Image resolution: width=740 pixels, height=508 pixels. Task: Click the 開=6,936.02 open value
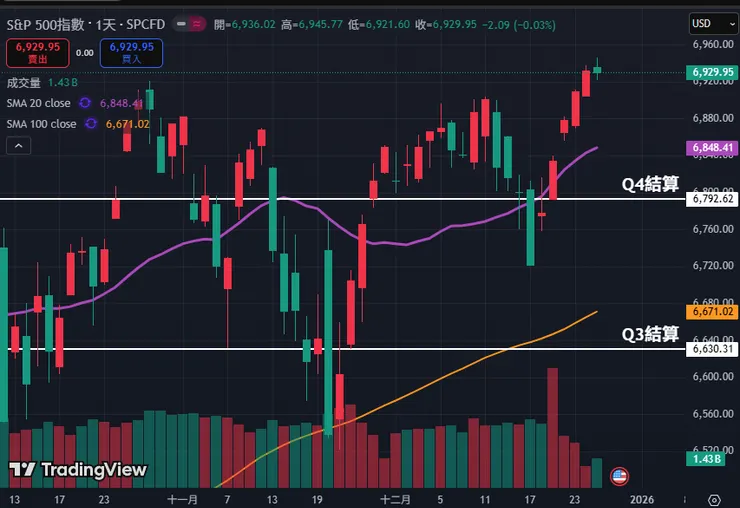pos(244,25)
